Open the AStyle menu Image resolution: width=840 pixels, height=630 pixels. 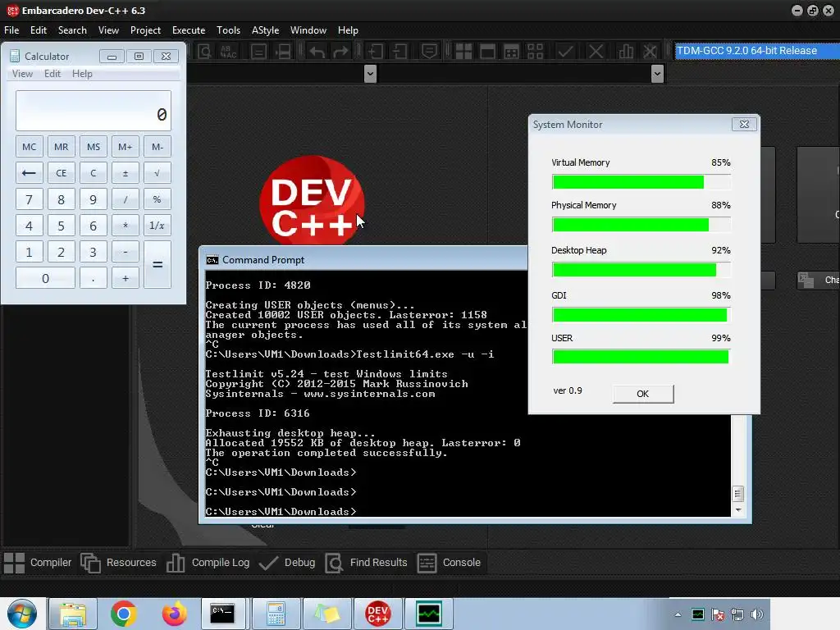[265, 30]
